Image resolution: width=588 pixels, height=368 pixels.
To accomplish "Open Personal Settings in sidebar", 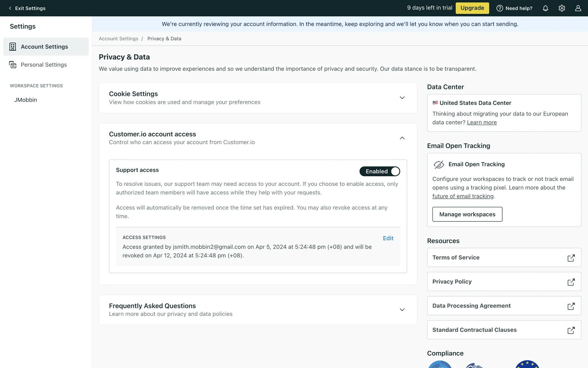I will (43, 65).
